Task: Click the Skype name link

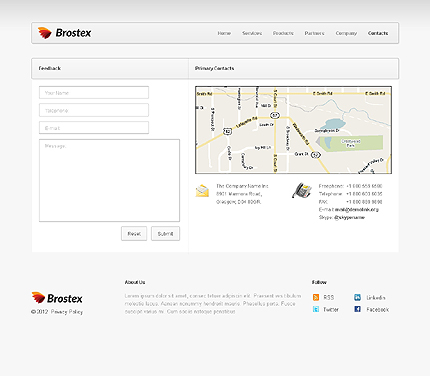Action: 349,217
